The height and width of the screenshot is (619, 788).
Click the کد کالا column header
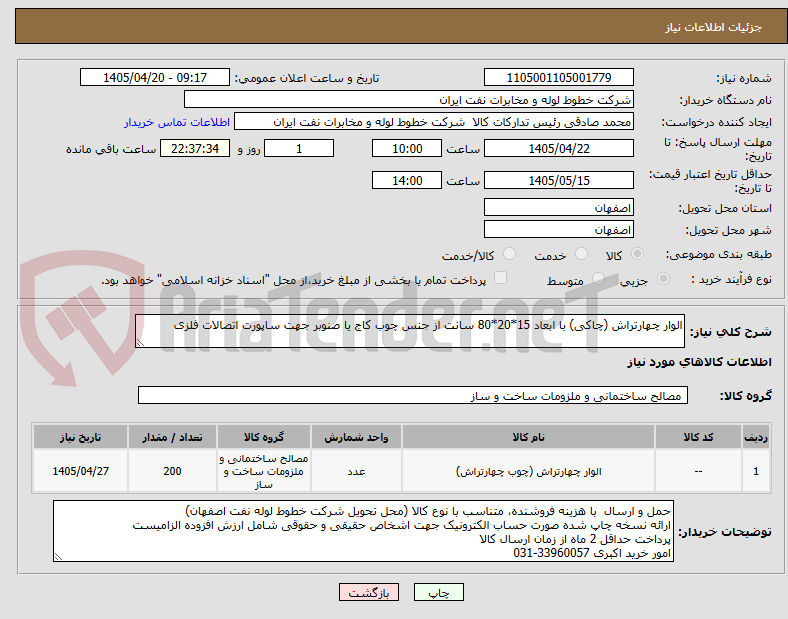[698, 437]
